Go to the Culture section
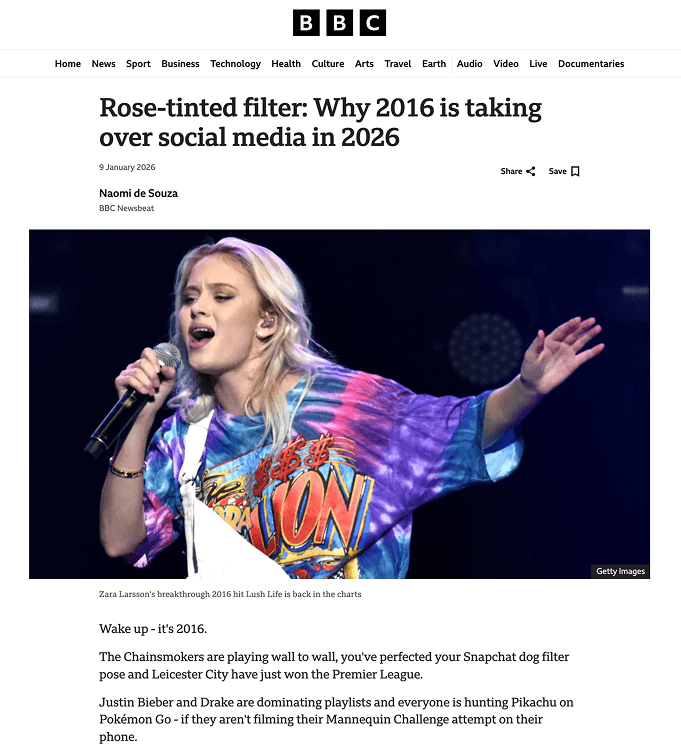 point(328,64)
